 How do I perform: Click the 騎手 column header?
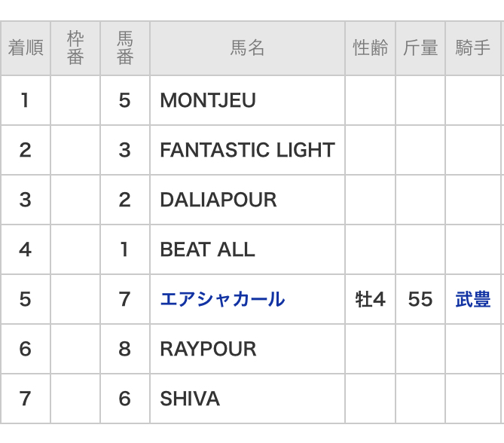(x=472, y=48)
